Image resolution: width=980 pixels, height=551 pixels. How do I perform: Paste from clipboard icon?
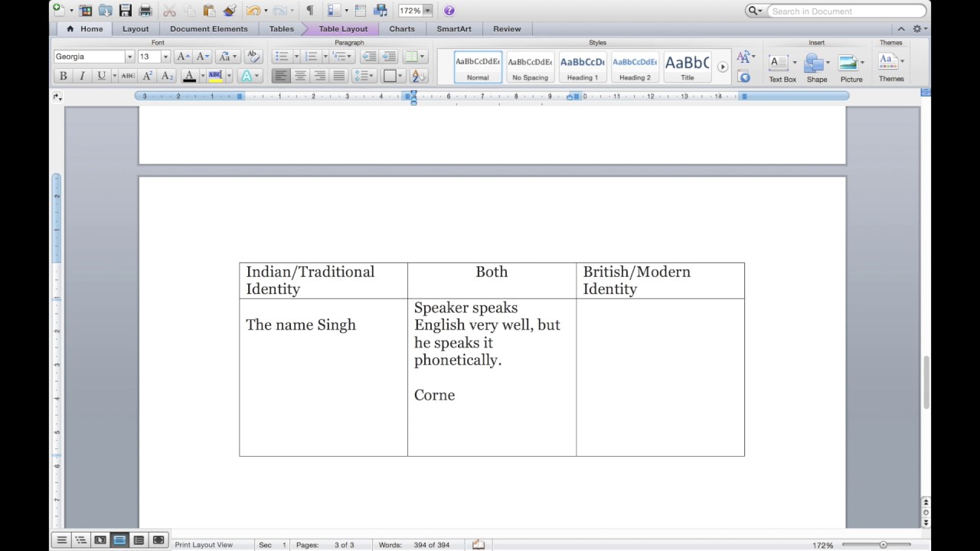pyautogui.click(x=209, y=11)
